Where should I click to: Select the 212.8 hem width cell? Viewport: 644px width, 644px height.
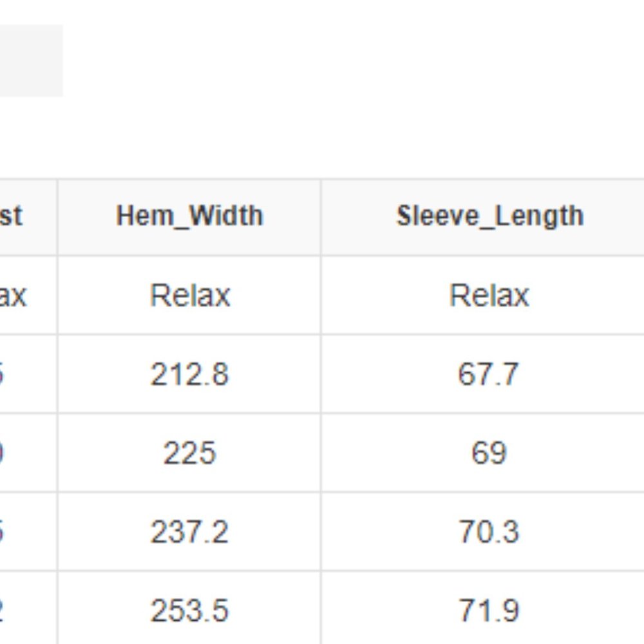(x=189, y=374)
